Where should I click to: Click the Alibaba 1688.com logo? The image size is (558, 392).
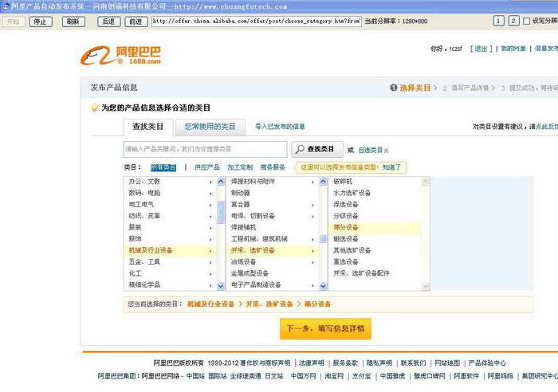pyautogui.click(x=120, y=56)
